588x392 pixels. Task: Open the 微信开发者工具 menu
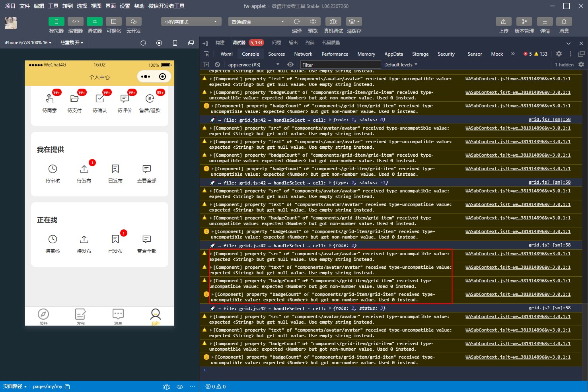tap(166, 6)
